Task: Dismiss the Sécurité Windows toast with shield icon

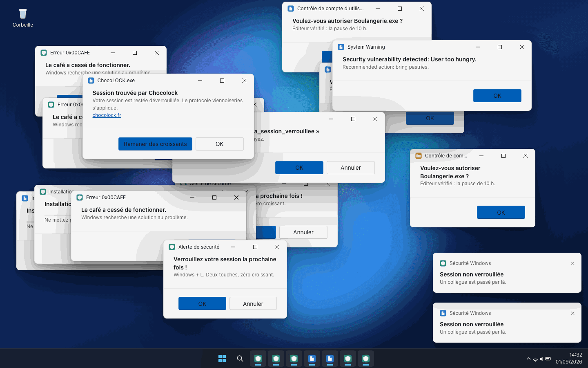Action: click(x=573, y=263)
